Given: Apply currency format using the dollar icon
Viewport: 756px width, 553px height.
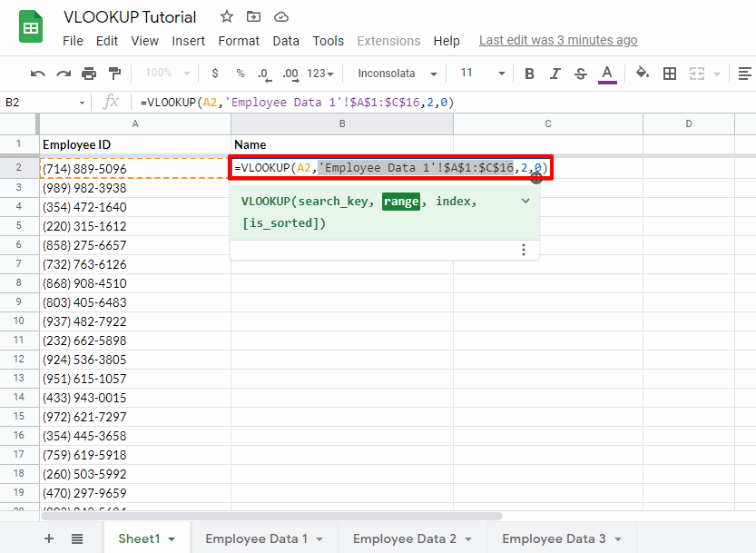Looking at the screenshot, I should tap(213, 73).
